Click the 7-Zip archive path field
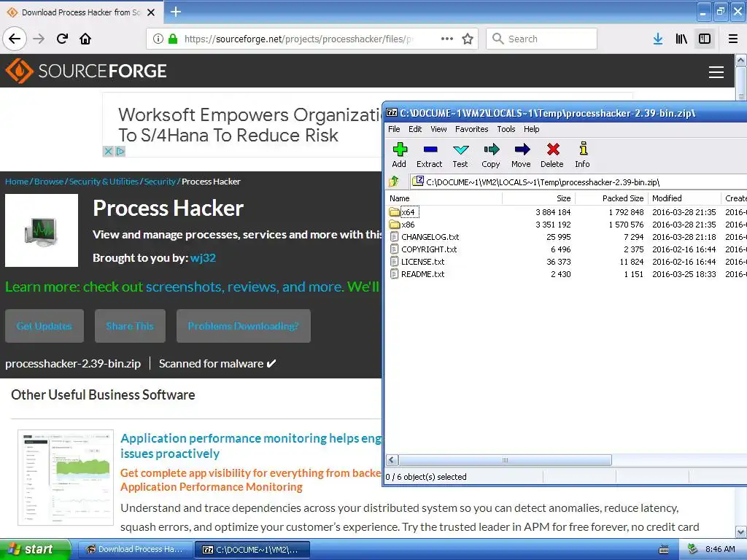Viewport: 747px width, 560px height. pos(578,182)
